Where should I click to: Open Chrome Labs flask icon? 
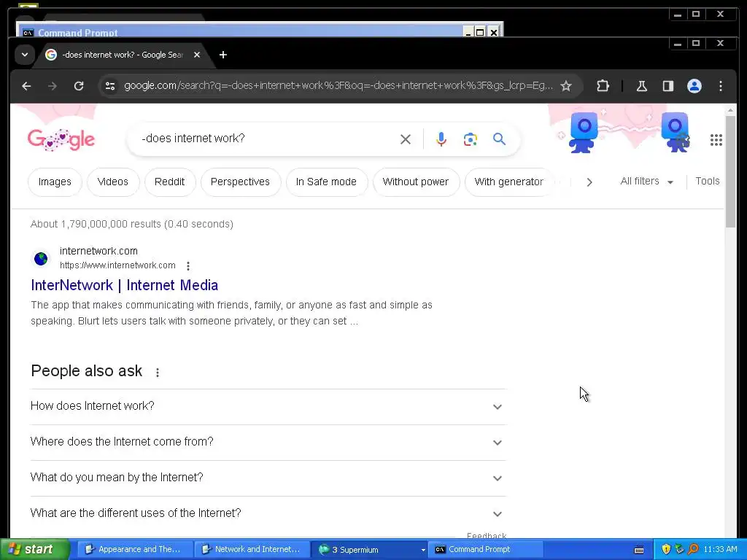pos(642,86)
